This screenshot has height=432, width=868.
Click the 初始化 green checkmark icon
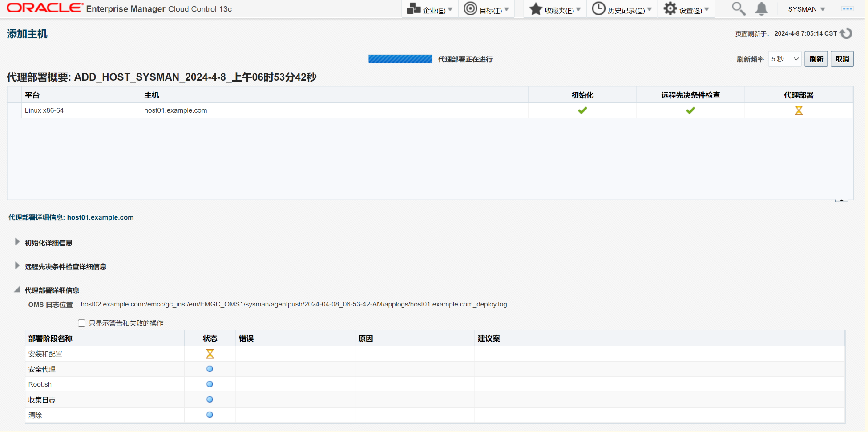[x=582, y=110]
